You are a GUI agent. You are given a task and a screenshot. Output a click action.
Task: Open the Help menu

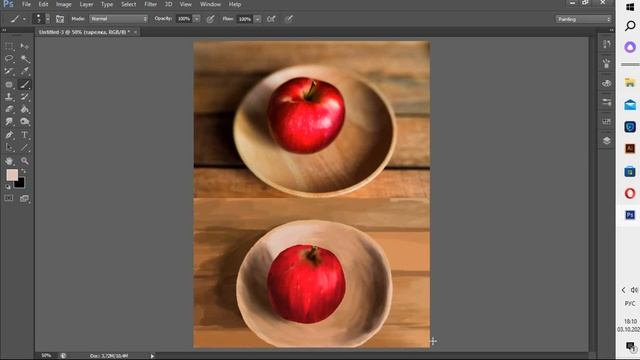click(x=235, y=4)
